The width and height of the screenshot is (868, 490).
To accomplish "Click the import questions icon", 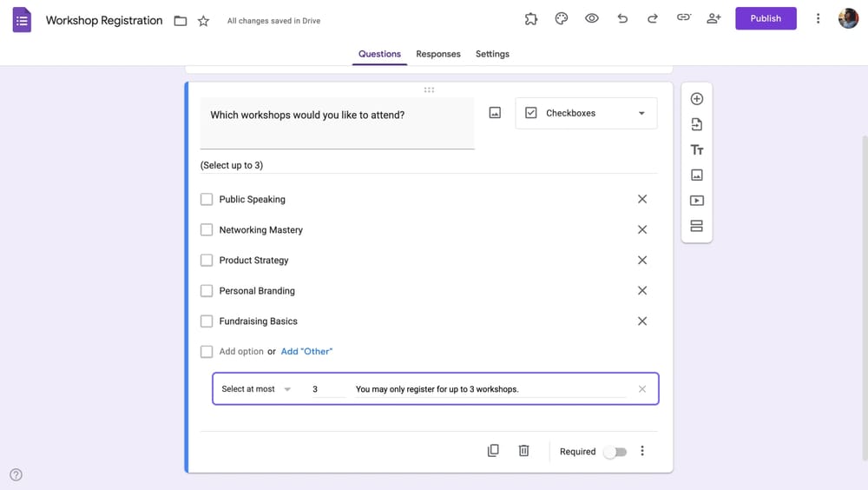I will [696, 124].
